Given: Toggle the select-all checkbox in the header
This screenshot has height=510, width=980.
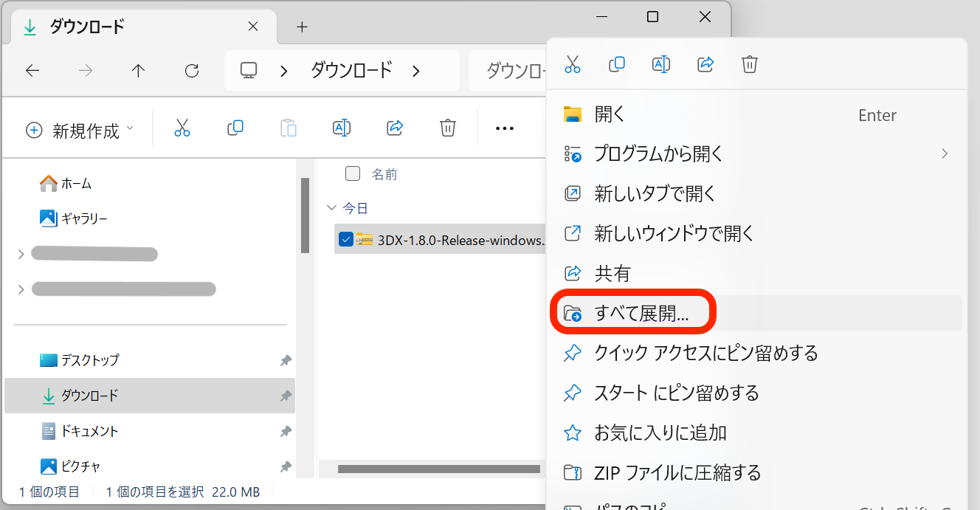Looking at the screenshot, I should pos(352,173).
